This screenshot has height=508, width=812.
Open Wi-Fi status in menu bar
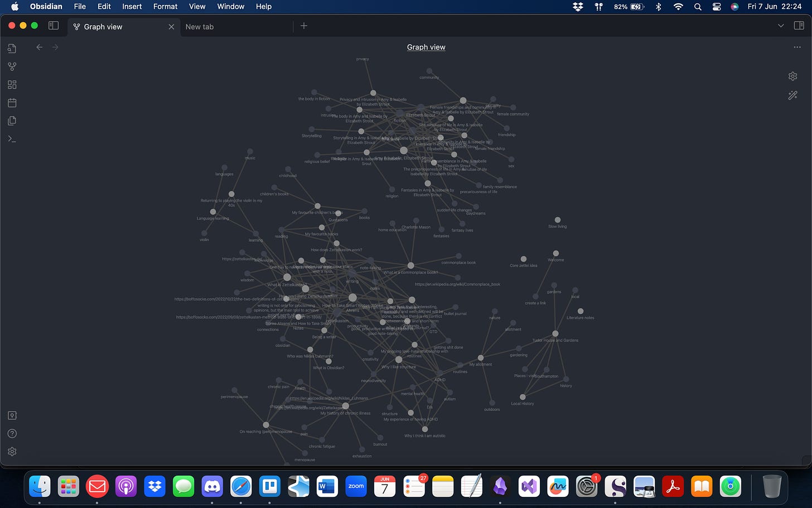point(678,7)
